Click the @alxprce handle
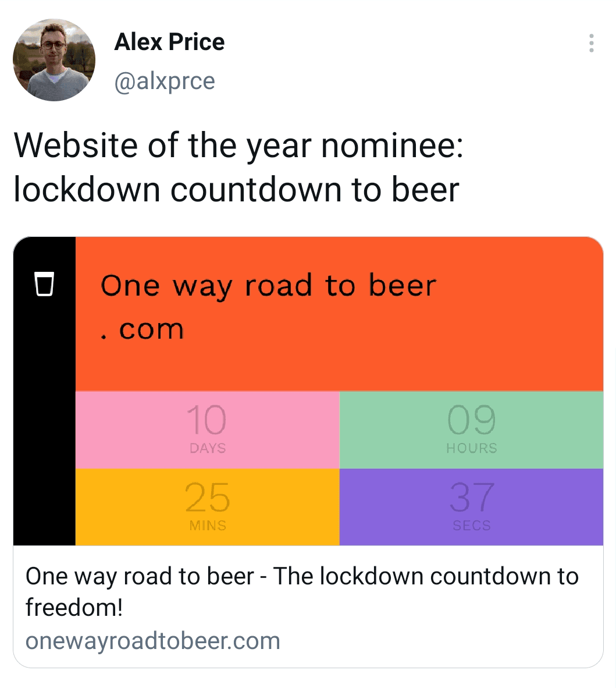 click(165, 81)
